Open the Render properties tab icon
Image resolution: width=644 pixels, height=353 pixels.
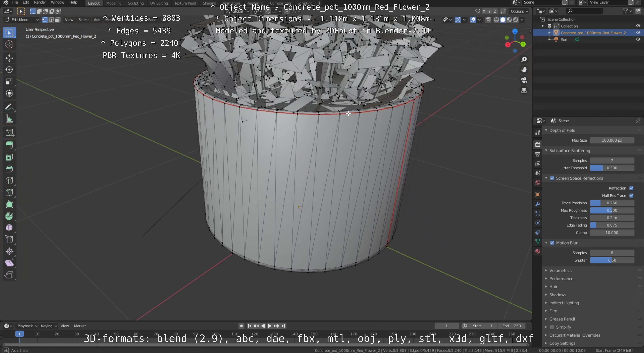click(538, 145)
